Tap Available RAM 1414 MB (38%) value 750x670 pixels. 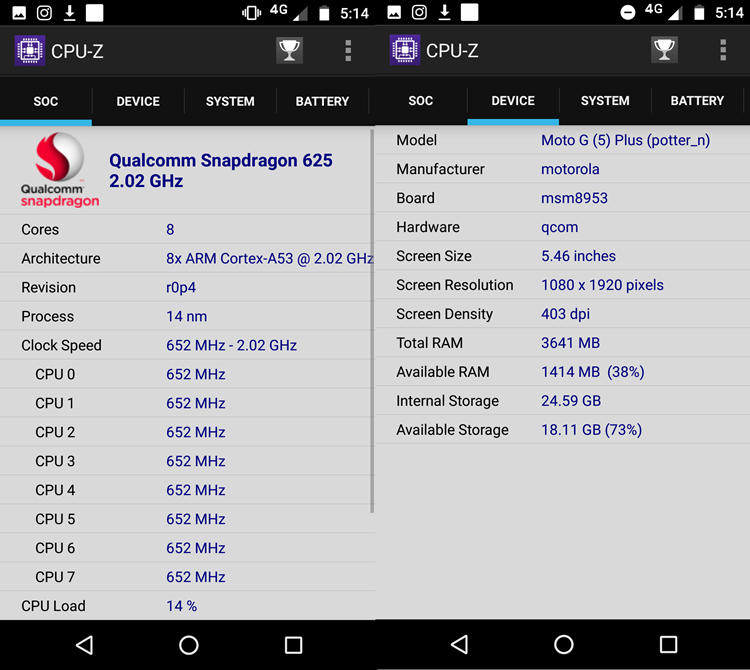[x=593, y=372]
